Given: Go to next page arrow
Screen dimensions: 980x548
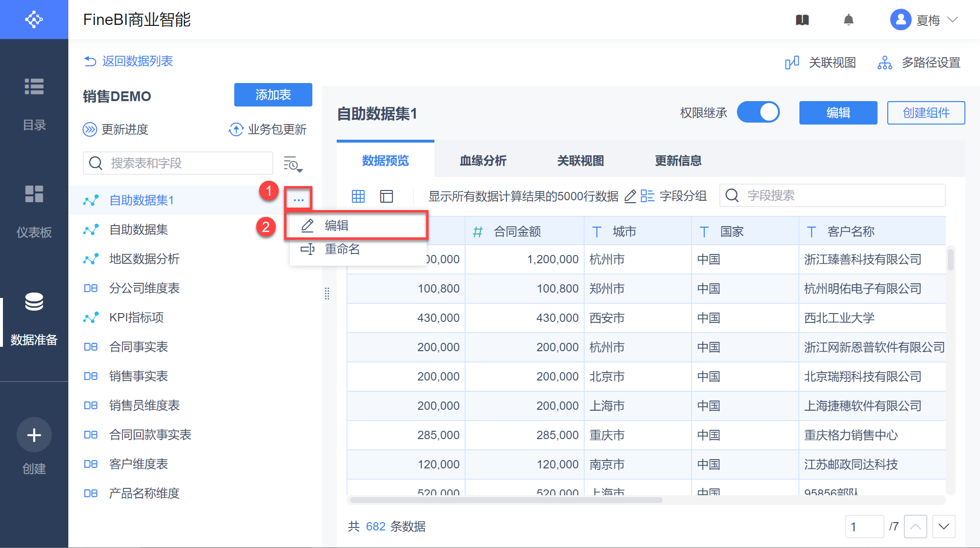Looking at the screenshot, I should [943, 527].
